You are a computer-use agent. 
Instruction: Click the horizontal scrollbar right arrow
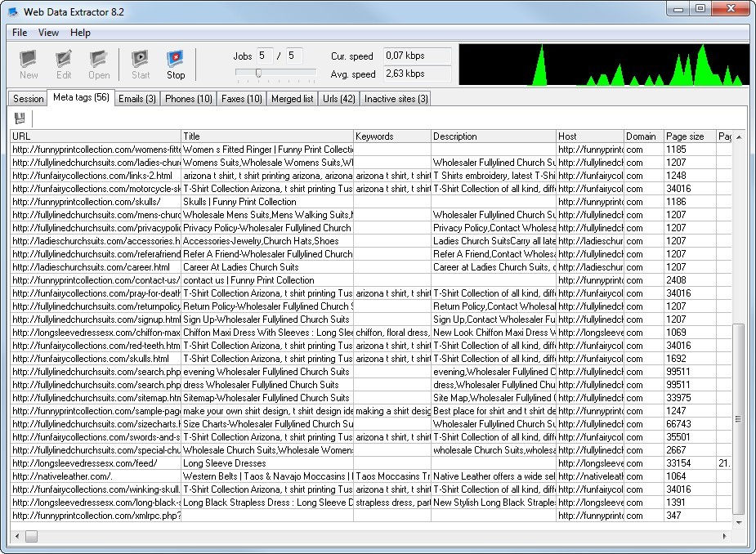tap(724, 536)
